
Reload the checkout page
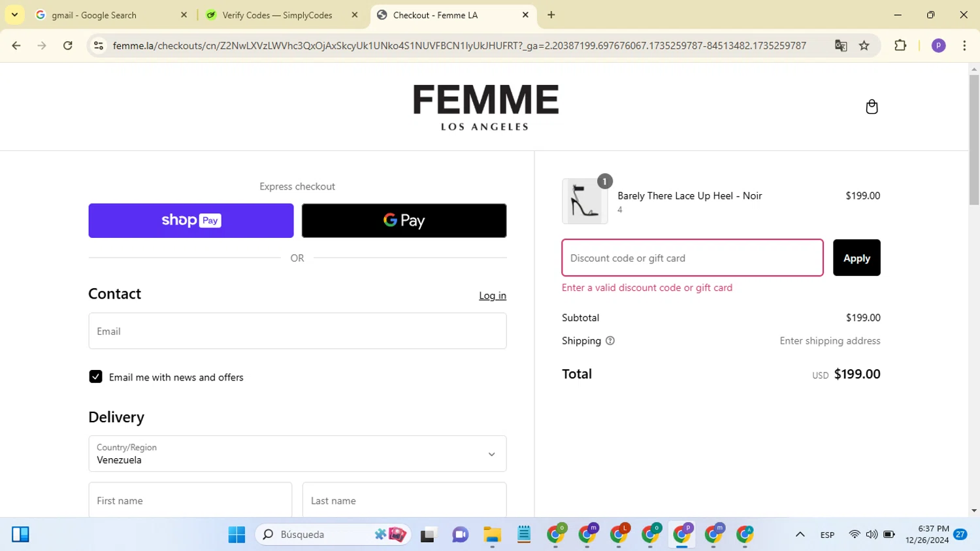click(68, 46)
